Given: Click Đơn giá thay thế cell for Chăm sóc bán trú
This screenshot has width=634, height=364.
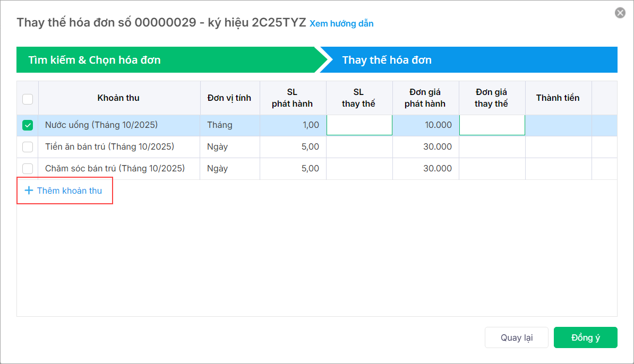Looking at the screenshot, I should click(x=492, y=169).
